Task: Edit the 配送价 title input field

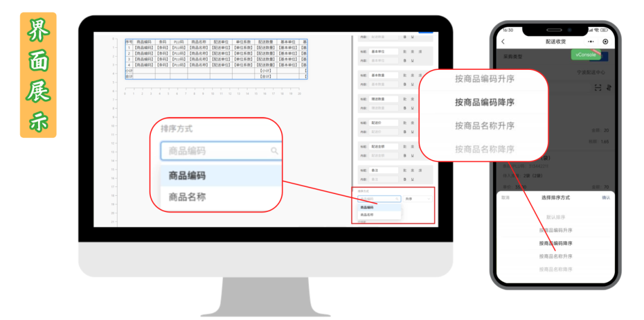Action: (383, 122)
